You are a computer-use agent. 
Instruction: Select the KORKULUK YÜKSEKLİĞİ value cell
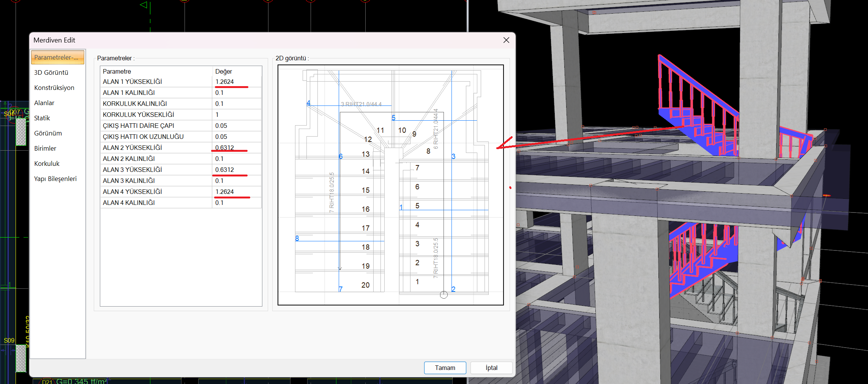236,115
